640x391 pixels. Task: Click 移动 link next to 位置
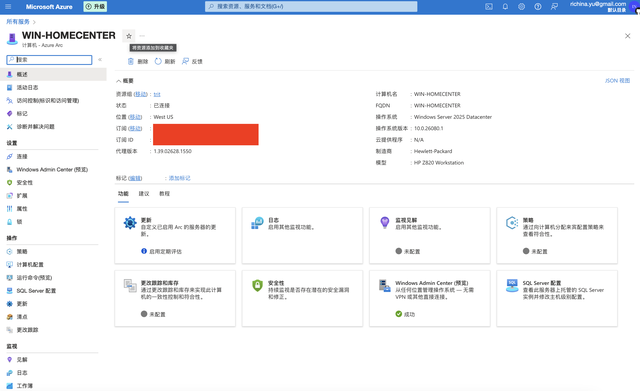tap(135, 117)
